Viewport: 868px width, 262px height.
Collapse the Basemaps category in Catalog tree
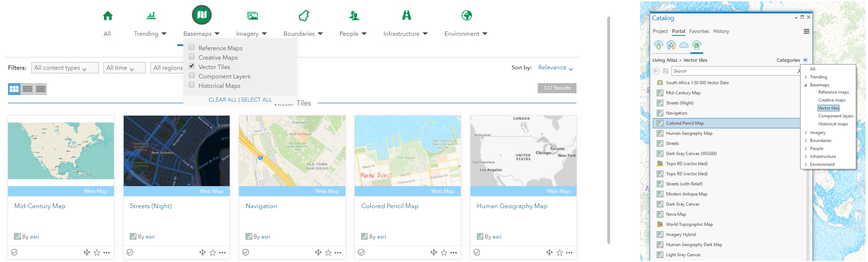coord(806,85)
